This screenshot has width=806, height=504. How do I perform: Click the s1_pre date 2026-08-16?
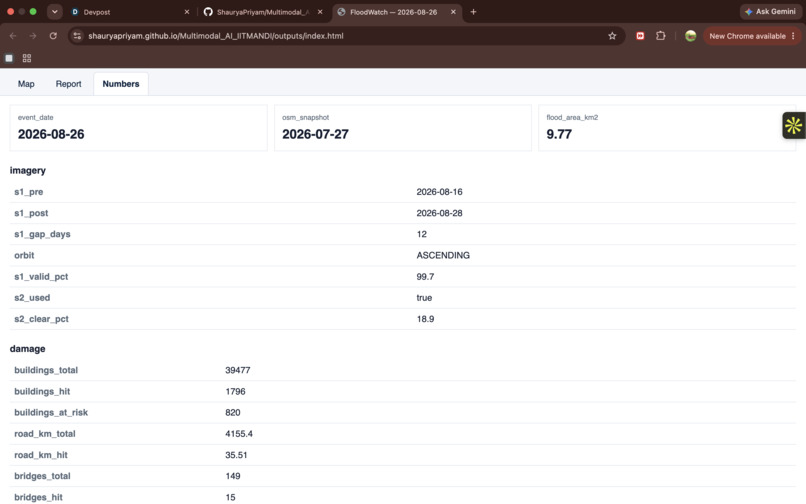[x=439, y=192]
